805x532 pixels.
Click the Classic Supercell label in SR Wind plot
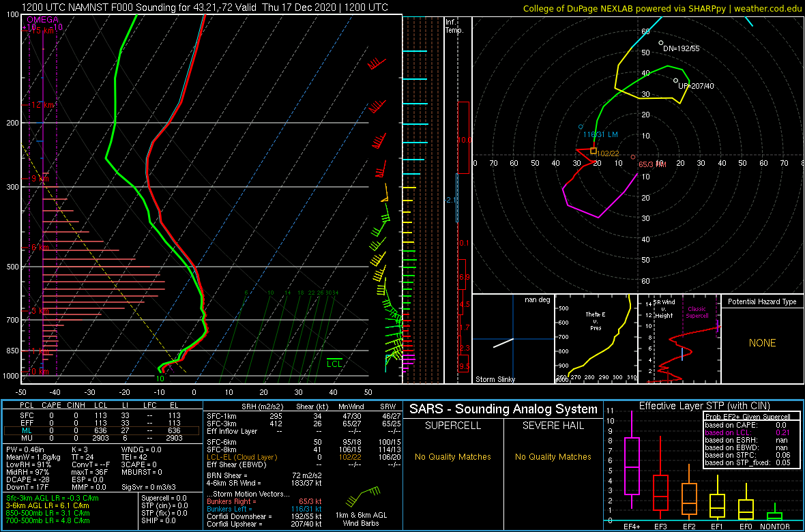[697, 312]
